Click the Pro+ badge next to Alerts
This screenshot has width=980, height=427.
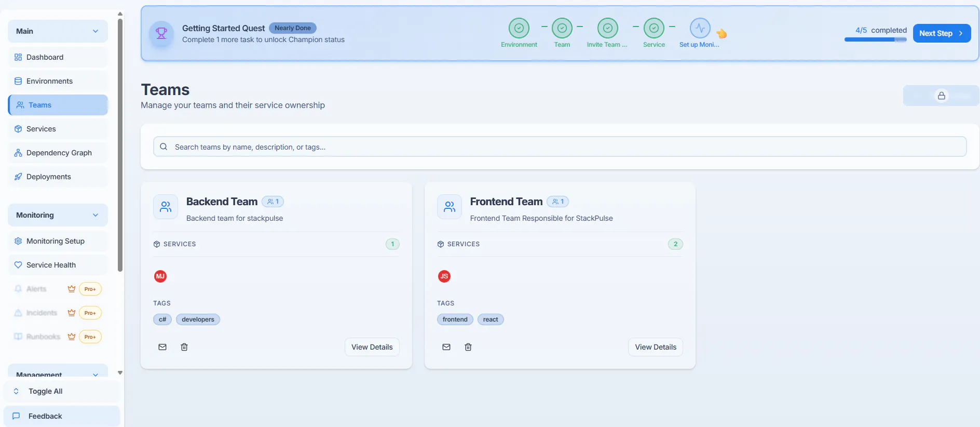click(x=90, y=289)
